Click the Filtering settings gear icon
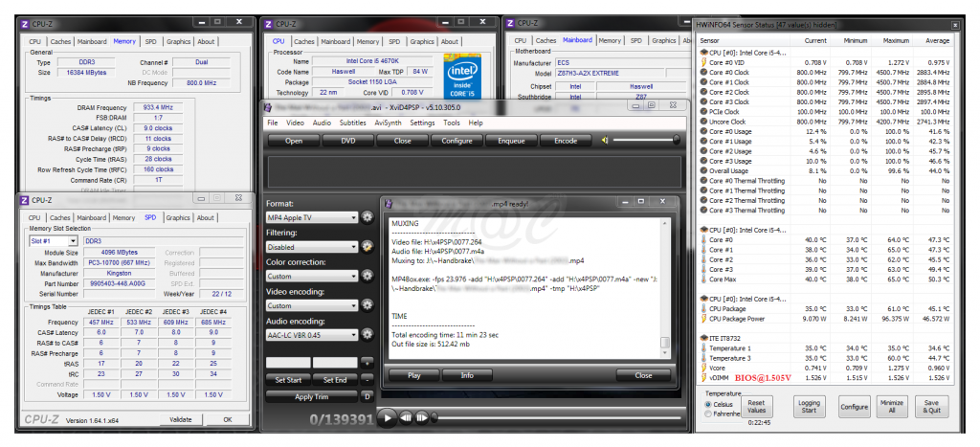 click(x=367, y=246)
